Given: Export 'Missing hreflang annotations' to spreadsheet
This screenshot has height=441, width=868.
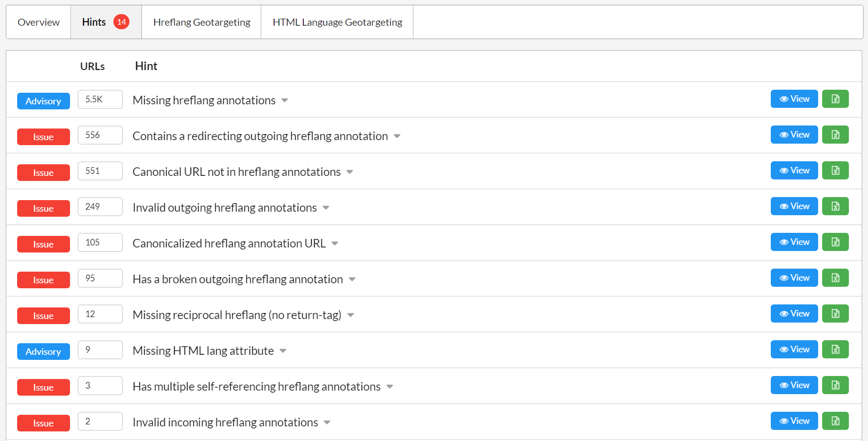Looking at the screenshot, I should tap(835, 99).
